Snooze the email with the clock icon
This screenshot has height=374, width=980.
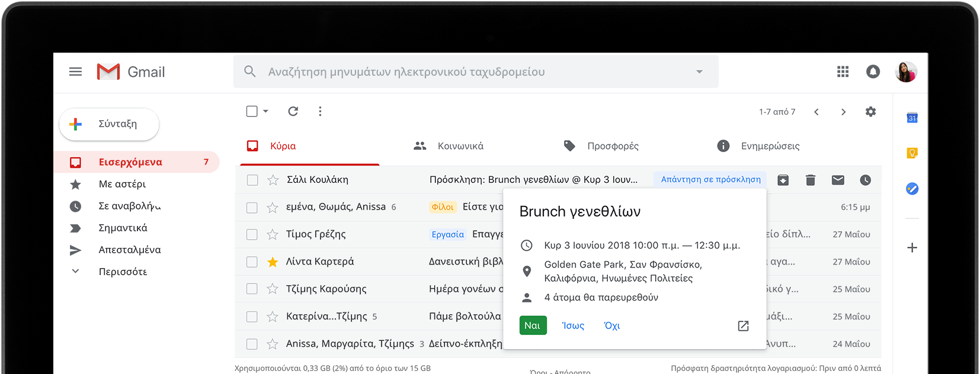(x=866, y=180)
